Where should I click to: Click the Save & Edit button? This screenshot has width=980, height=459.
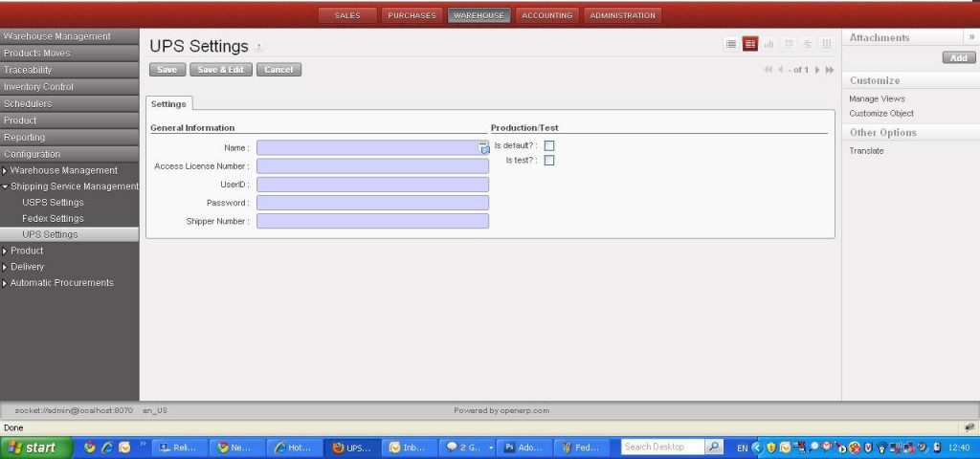tap(221, 70)
